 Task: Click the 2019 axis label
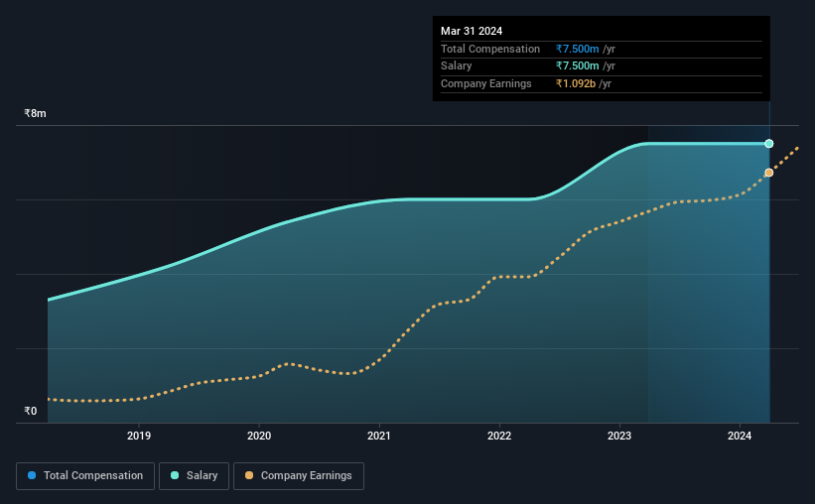click(x=139, y=436)
